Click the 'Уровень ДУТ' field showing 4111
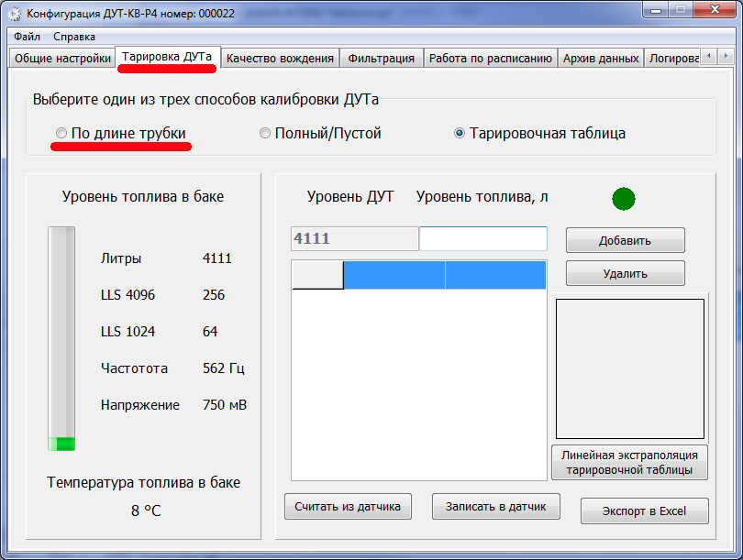The height and width of the screenshot is (560, 743). [354, 238]
